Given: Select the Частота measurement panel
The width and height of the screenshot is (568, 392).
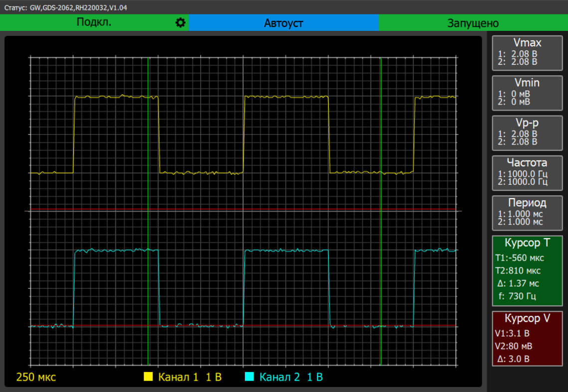Looking at the screenshot, I should point(527,173).
